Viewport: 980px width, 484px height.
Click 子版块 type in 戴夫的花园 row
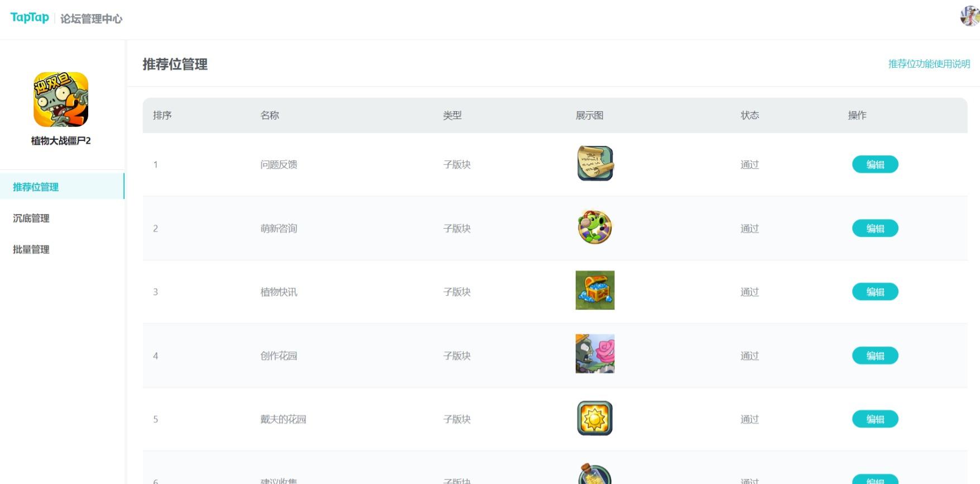457,419
